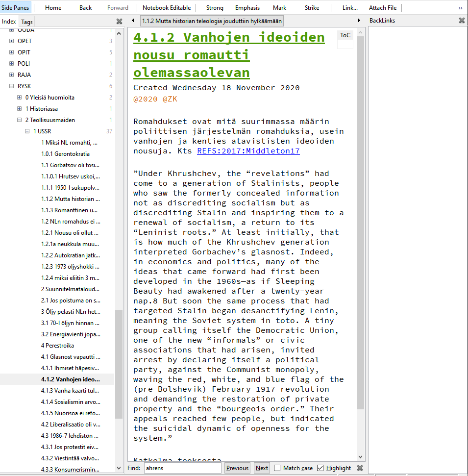Close the Find bar
This screenshot has width=468, height=476.
pos(360,468)
